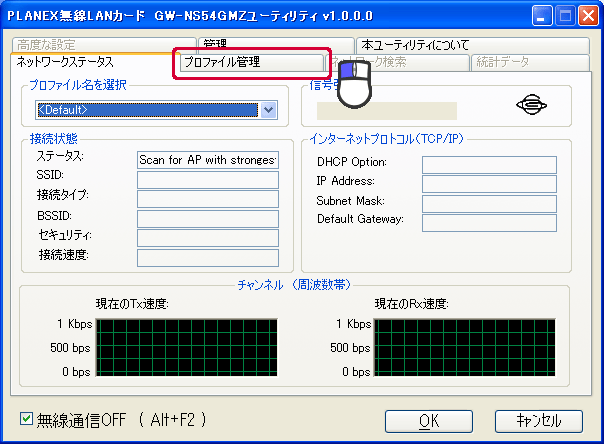Click the 接続速度 field
The width and height of the screenshot is (604, 444).
click(208, 258)
